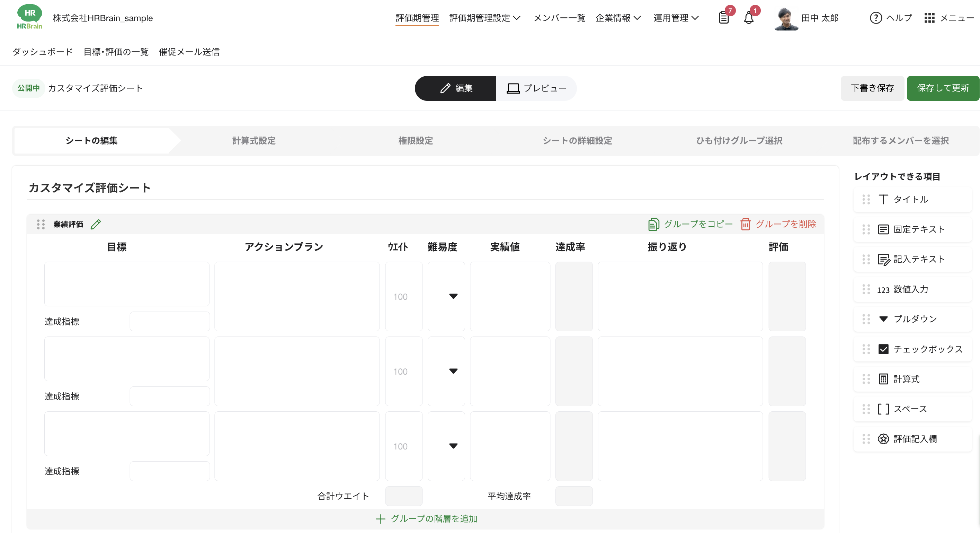Select the 計算式 calculator icon
Image resolution: width=980 pixels, height=533 pixels.
[883, 379]
